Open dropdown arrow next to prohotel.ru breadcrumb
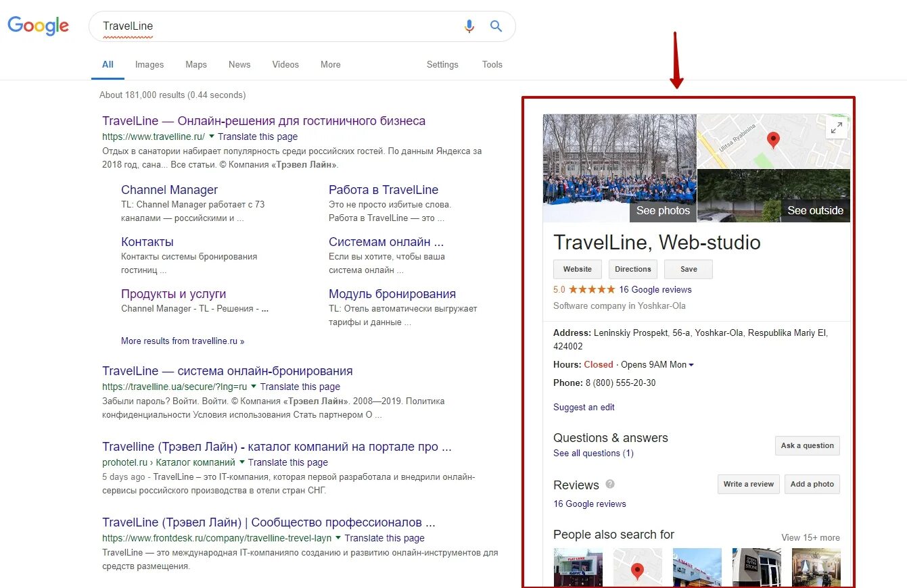The width and height of the screenshot is (907, 588). coord(241,462)
